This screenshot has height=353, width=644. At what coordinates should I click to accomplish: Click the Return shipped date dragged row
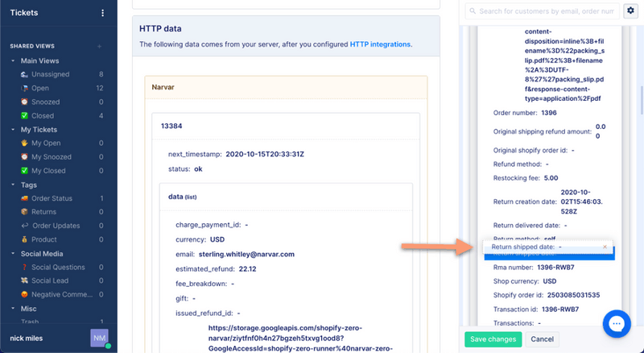547,247
